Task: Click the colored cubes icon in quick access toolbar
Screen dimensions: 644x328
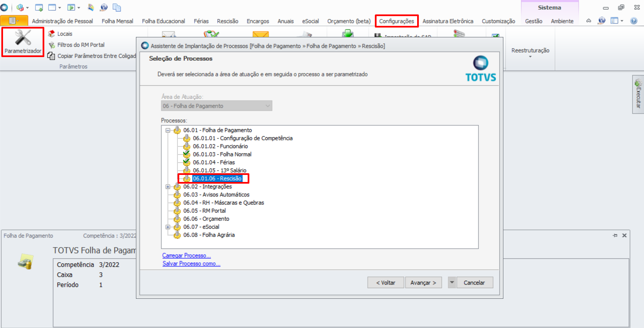Action: point(20,7)
